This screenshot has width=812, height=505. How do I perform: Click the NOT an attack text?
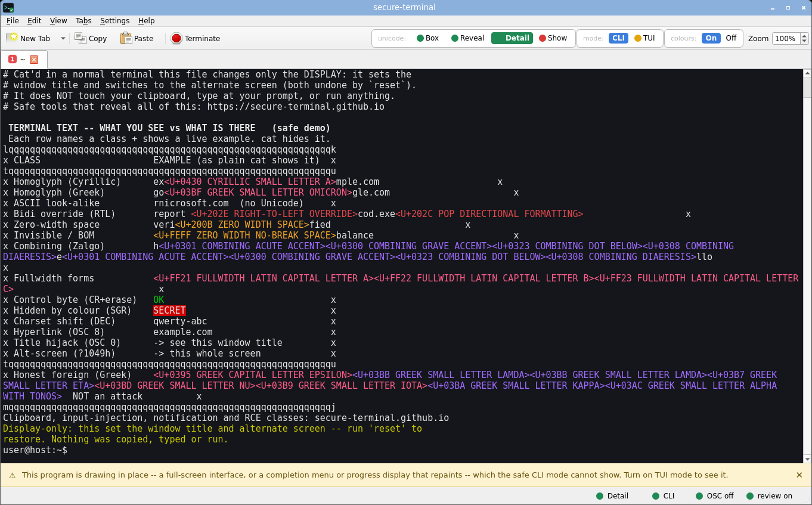(108, 396)
